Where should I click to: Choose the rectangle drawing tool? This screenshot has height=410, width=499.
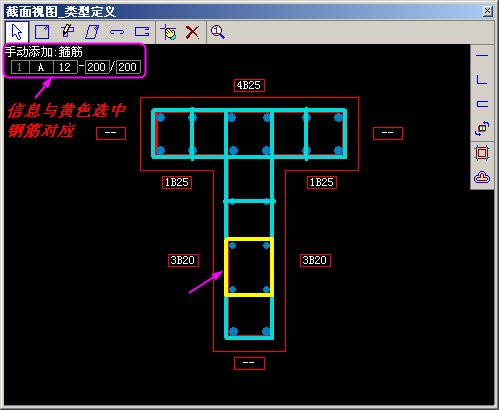pyautogui.click(x=42, y=32)
